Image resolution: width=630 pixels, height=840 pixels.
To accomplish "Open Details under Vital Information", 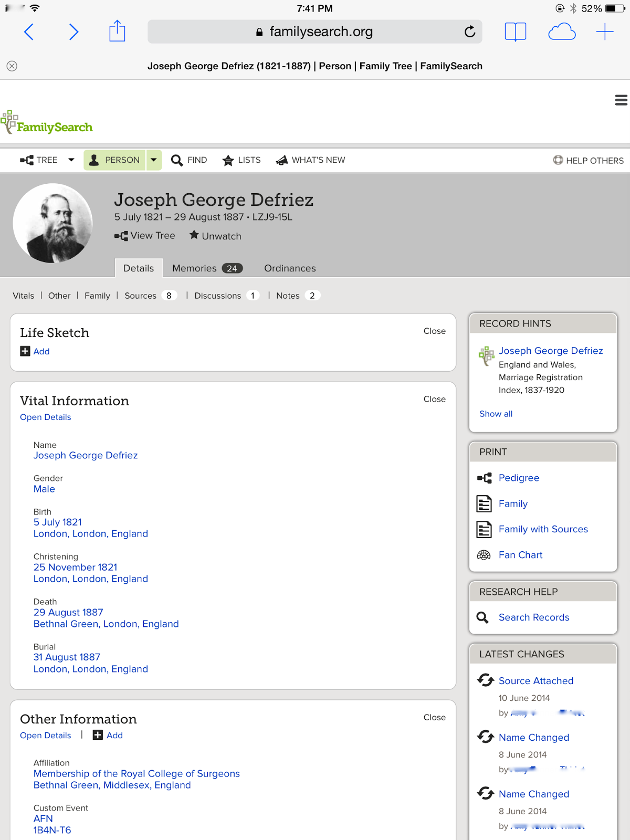I will point(46,417).
